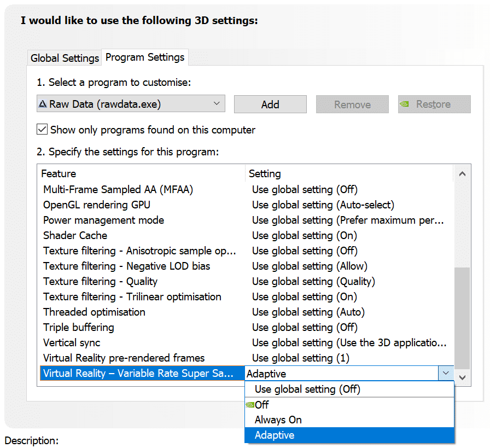Click the scroll up arrow of the settings list
The width and height of the screenshot is (490, 448).
point(462,174)
